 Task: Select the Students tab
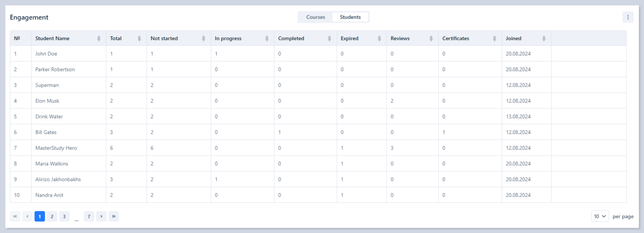[x=350, y=17]
